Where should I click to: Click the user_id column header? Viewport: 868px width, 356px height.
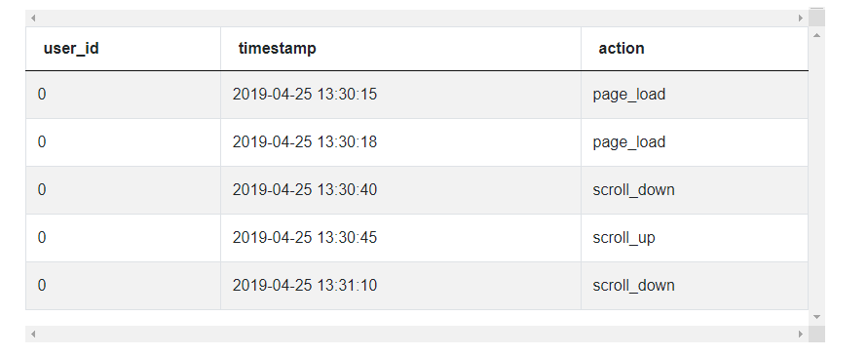tap(123, 49)
